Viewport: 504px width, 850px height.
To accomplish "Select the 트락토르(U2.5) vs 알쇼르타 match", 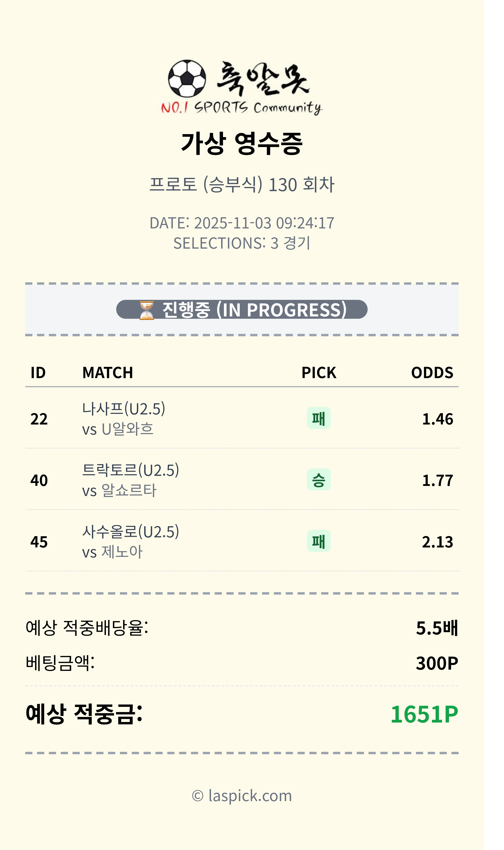I will click(x=130, y=480).
